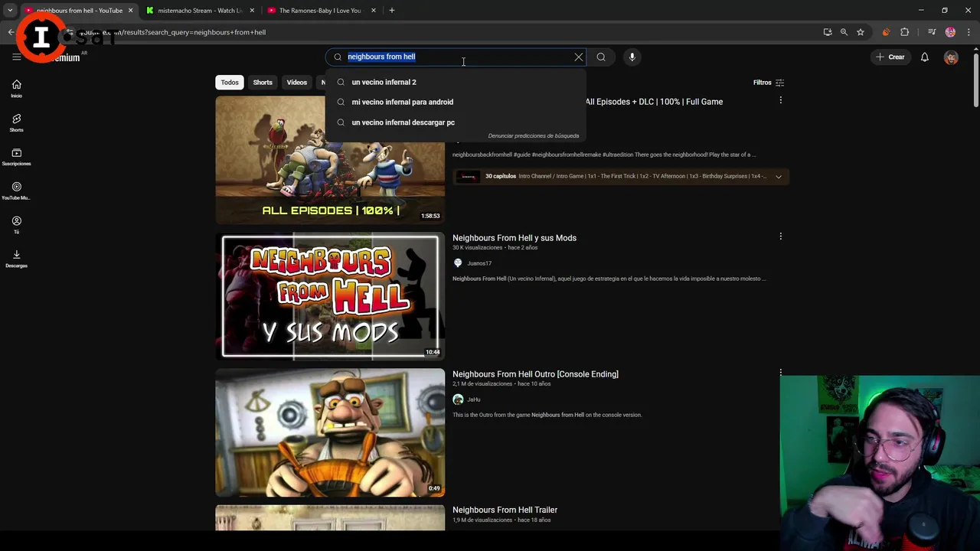Open Suscripciones in sidebar
The height and width of the screenshot is (551, 980).
16,157
